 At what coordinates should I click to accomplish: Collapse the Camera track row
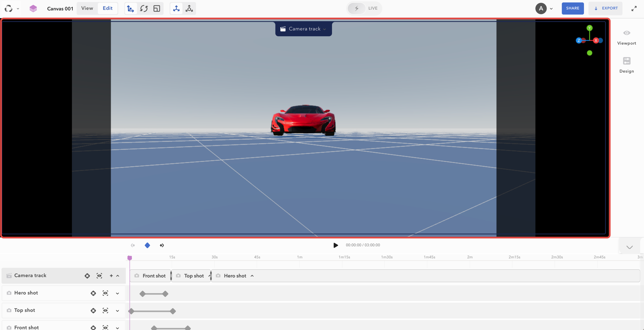tap(118, 276)
